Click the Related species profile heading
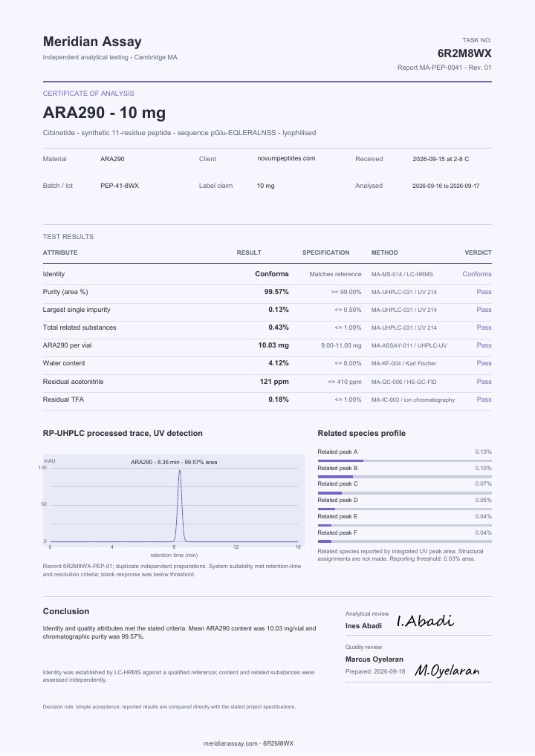 pos(361,433)
